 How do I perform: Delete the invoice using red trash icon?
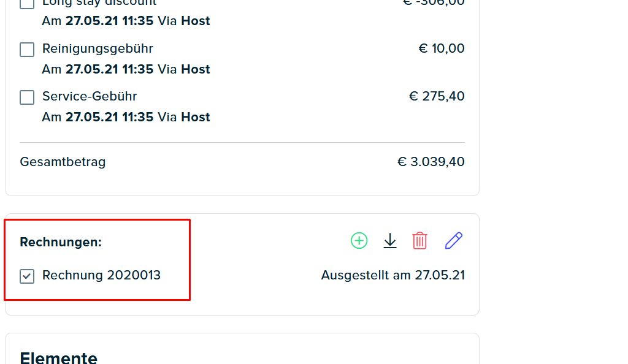tap(419, 240)
